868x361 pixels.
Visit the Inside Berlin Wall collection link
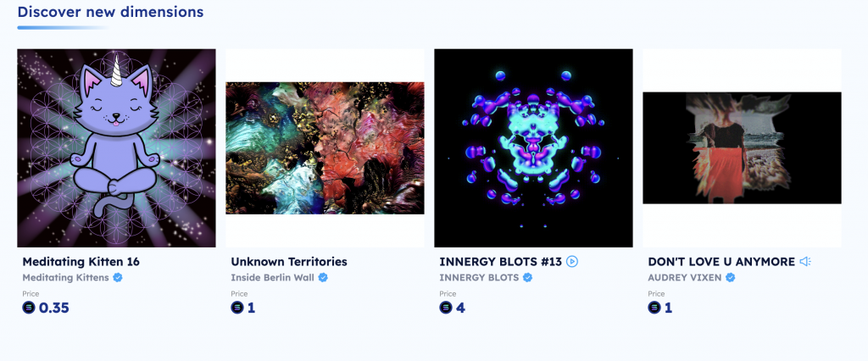[272, 277]
